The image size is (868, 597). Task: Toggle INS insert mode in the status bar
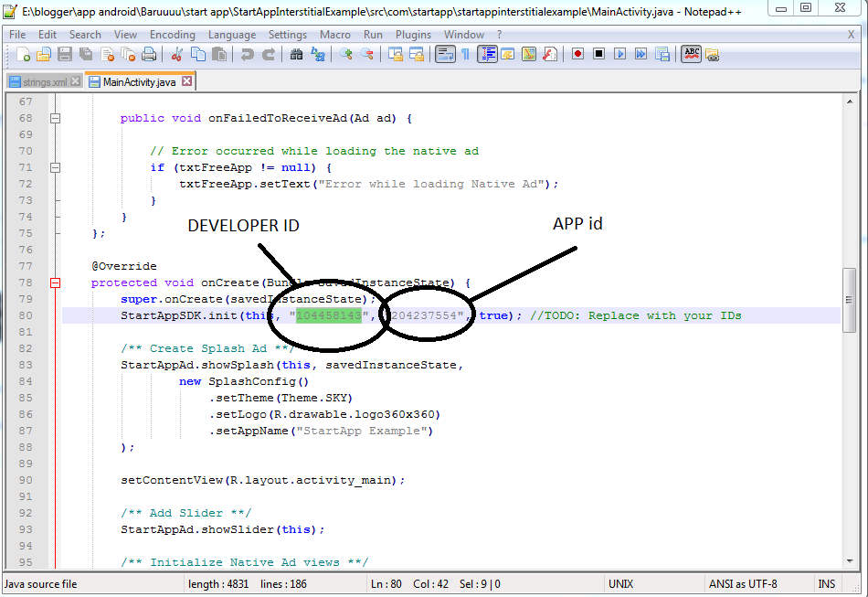tap(827, 583)
